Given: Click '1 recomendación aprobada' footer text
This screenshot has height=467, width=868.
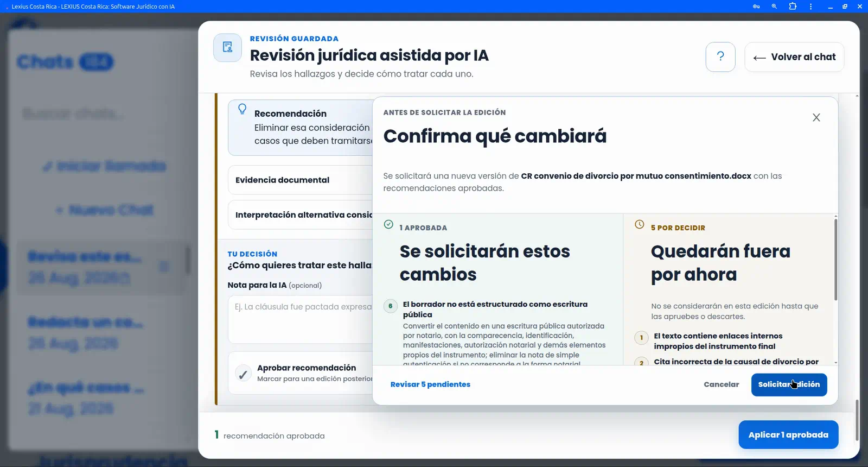Looking at the screenshot, I should tap(270, 436).
